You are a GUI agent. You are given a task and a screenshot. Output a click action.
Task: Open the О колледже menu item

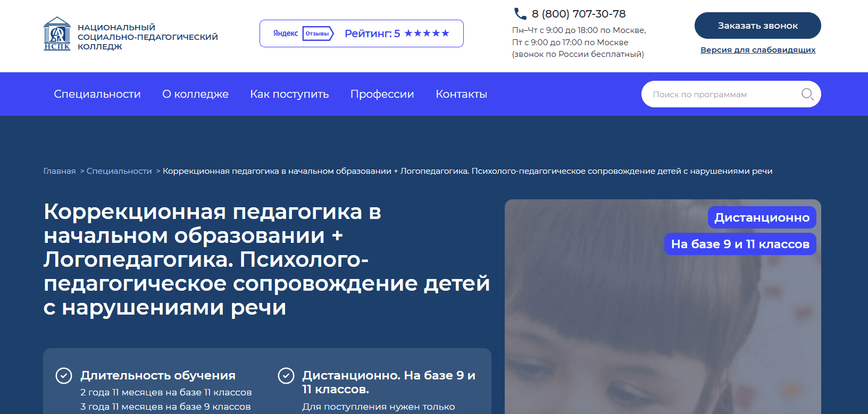tap(196, 94)
